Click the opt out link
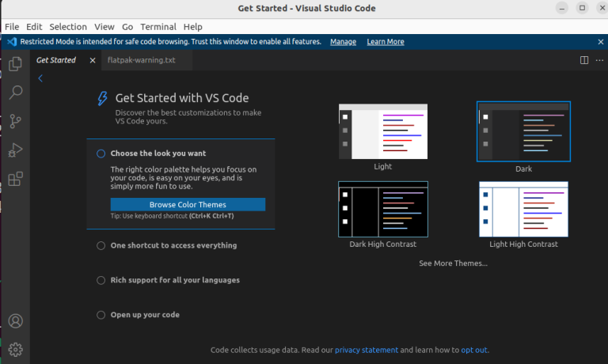Screen dimensions: 608x364 pyautogui.click(x=474, y=350)
